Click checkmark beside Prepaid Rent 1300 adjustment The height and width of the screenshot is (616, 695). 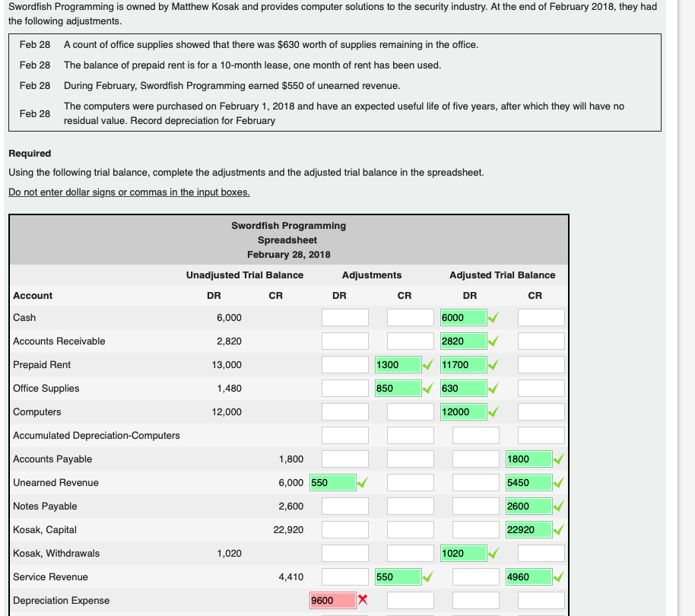428,364
